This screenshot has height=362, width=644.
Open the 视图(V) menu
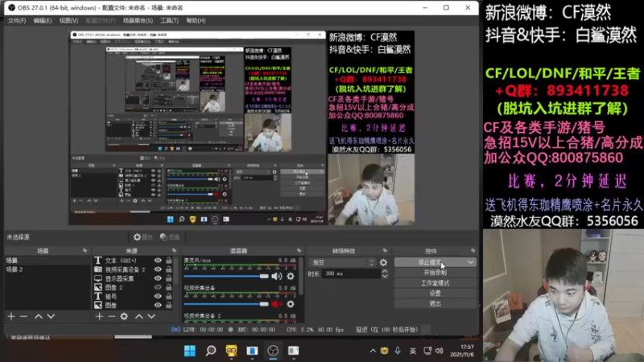click(x=68, y=21)
